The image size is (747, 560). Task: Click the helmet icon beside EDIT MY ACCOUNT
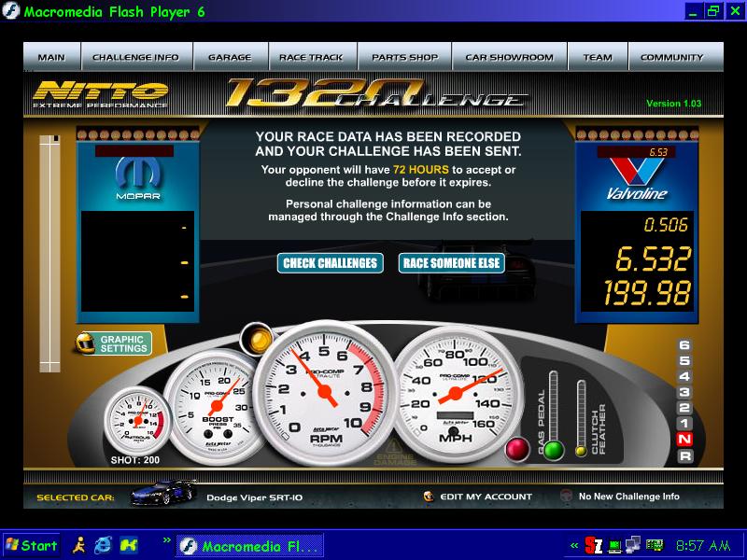pos(429,497)
